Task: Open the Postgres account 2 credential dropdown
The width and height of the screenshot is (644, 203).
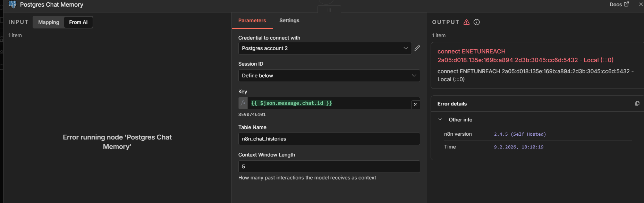Action: [x=324, y=48]
